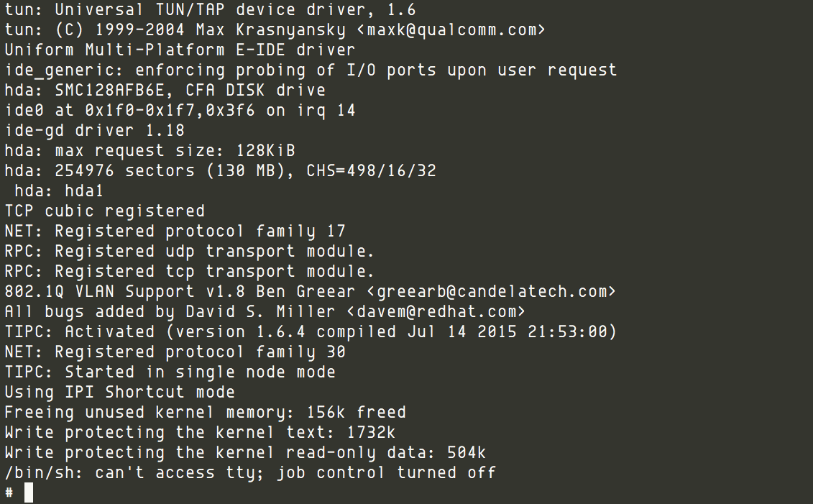Click the "Using IPI Shortcut mode" line
The height and width of the screenshot is (504, 813).
(120, 392)
